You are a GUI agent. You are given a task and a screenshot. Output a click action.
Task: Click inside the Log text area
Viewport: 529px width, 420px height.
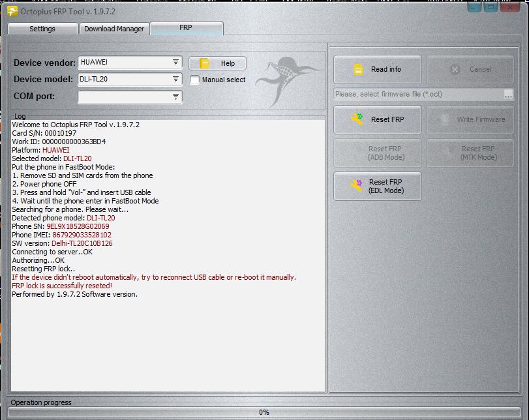coord(168,339)
